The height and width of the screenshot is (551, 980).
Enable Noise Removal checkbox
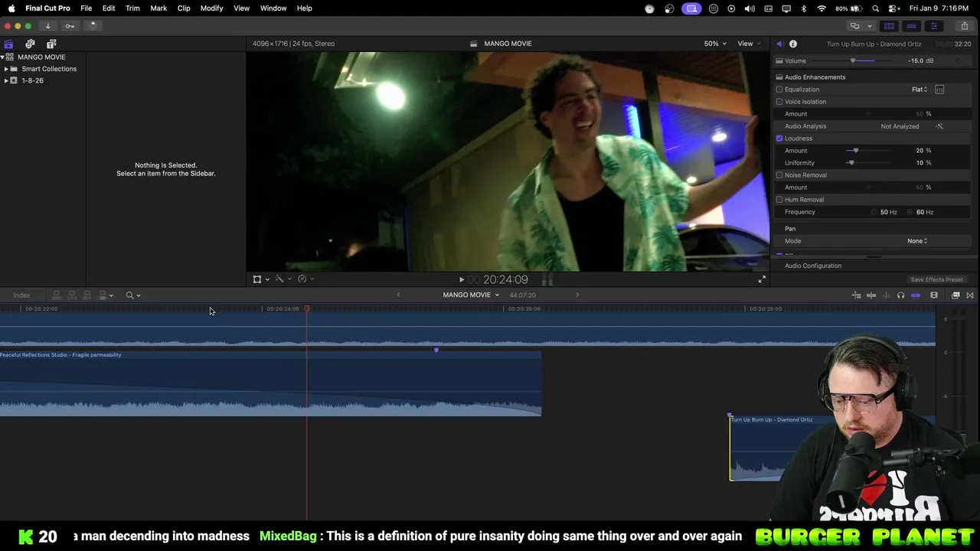(779, 175)
